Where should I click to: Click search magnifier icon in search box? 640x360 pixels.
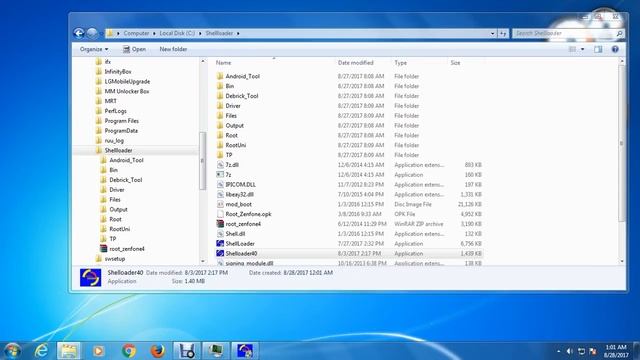[619, 33]
